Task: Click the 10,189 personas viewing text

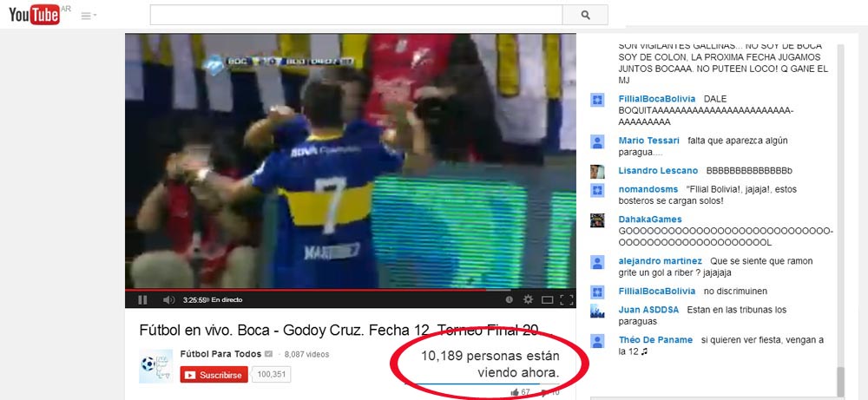Action: point(490,364)
